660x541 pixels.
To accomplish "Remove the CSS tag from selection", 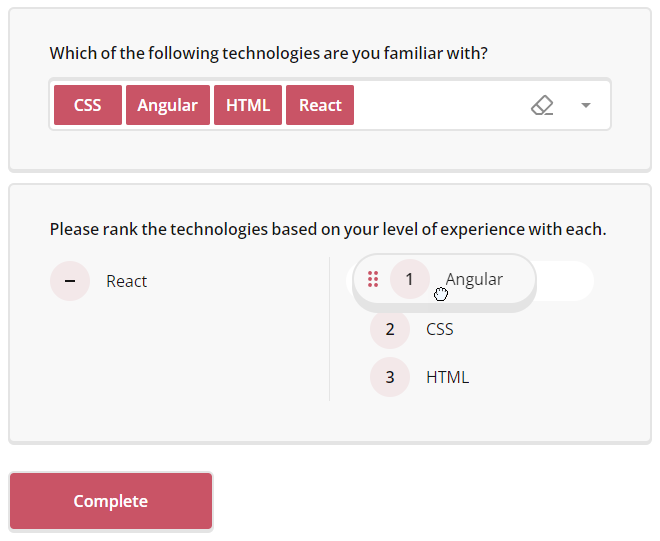I will pyautogui.click(x=88, y=105).
